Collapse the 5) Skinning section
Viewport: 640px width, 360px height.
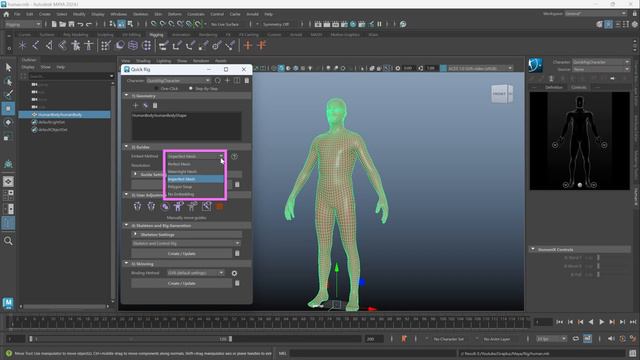[126, 264]
